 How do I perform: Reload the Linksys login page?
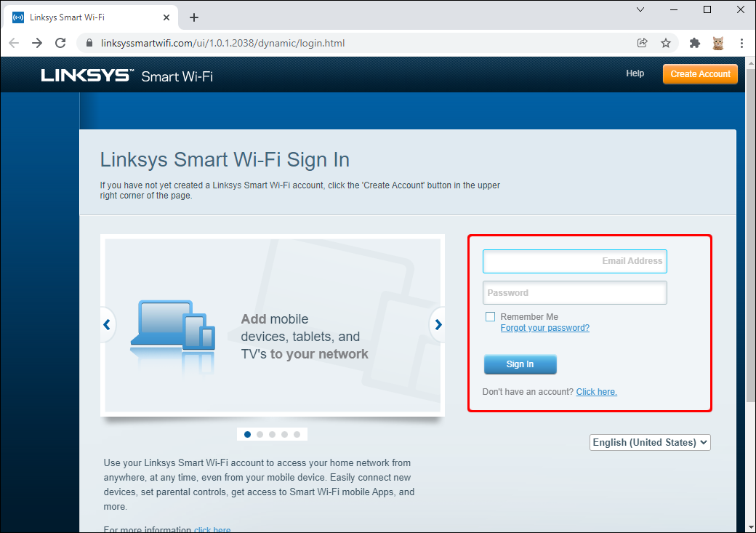60,43
